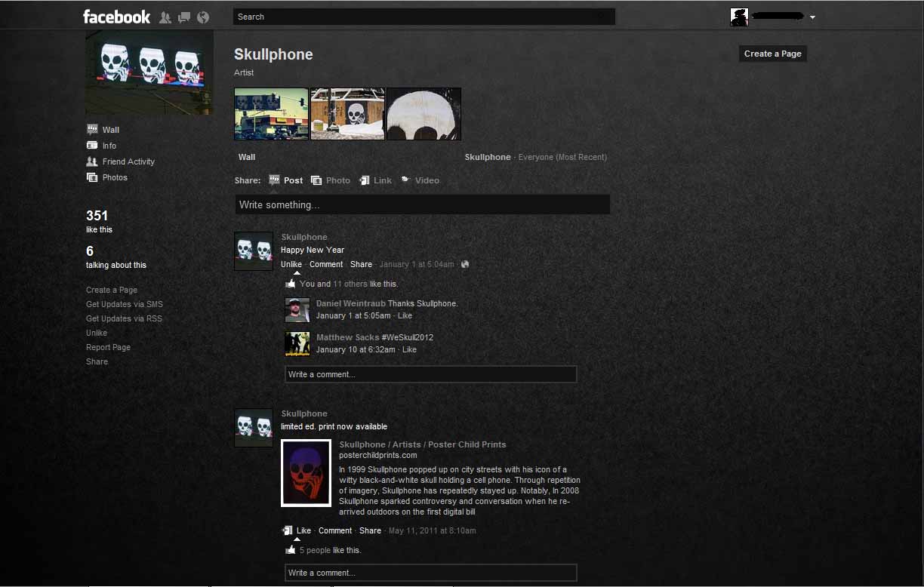
Task: Click Daniel Weintraub's avatar
Action: [x=297, y=309]
